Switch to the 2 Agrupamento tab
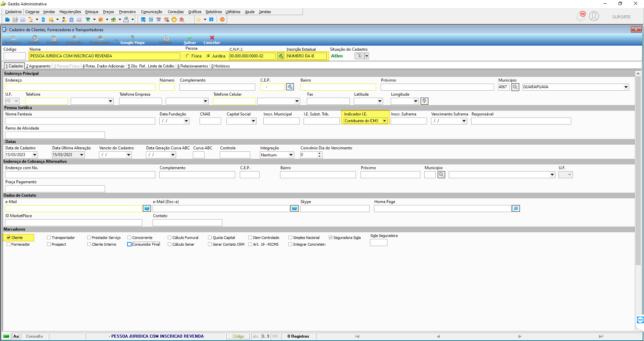The height and width of the screenshot is (341, 644). [38, 66]
